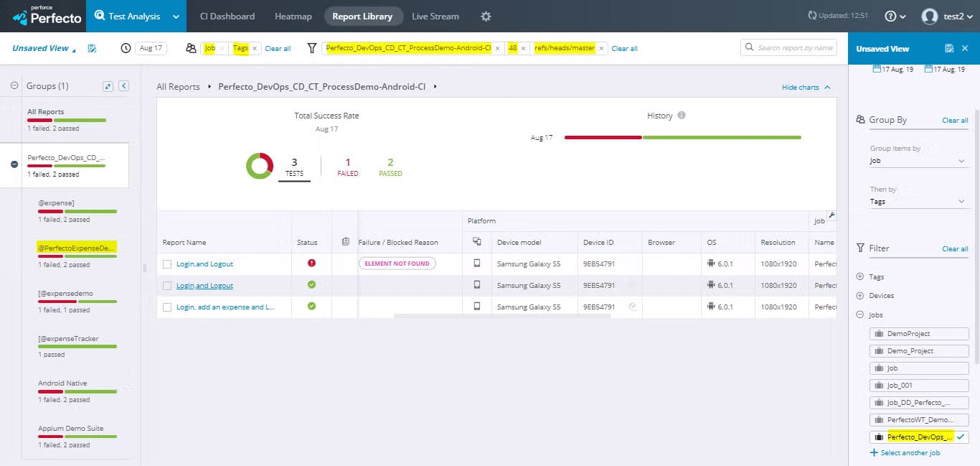Click the History info icon
Viewport: 980px width, 466px height.
click(682, 116)
